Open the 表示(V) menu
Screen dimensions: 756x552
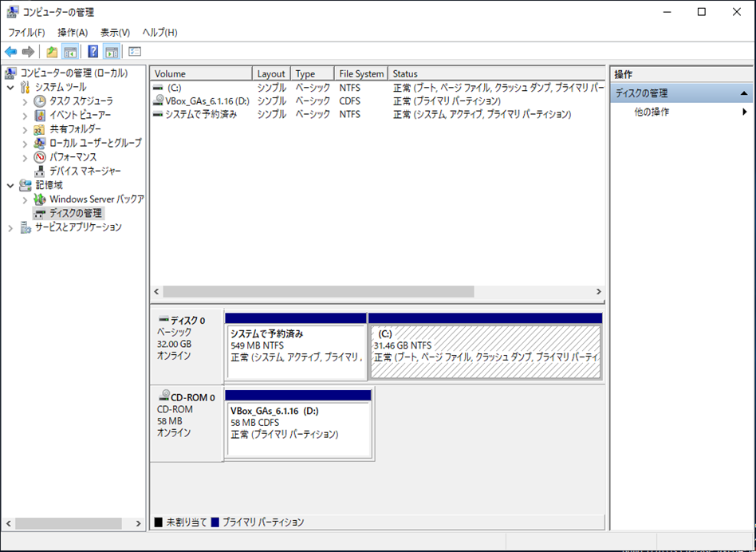(115, 33)
